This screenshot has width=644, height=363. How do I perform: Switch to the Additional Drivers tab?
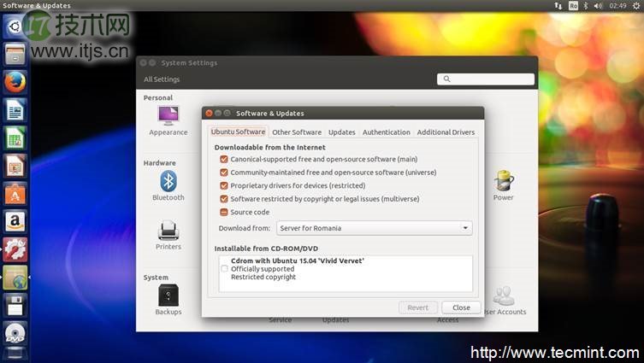pyautogui.click(x=446, y=132)
